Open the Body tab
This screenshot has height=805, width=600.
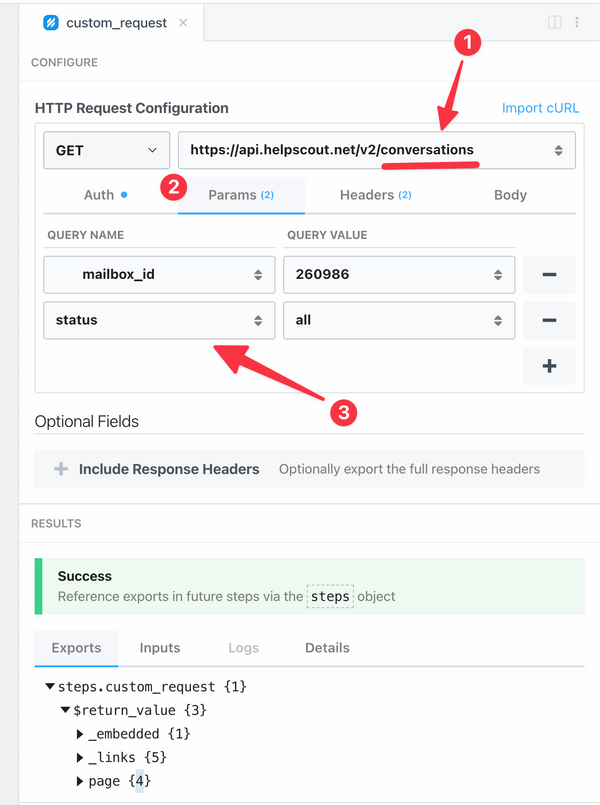[510, 195]
